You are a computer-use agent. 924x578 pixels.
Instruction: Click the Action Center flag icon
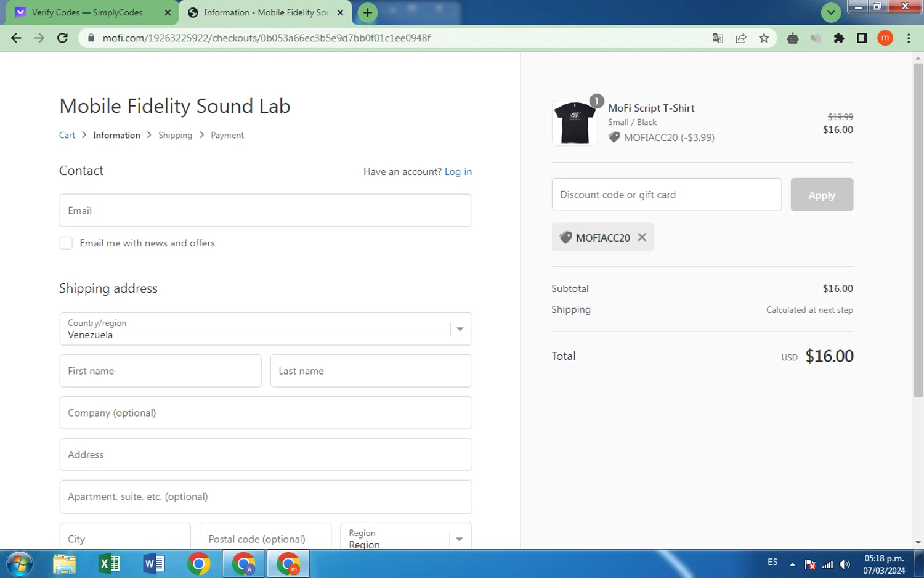pos(810,564)
